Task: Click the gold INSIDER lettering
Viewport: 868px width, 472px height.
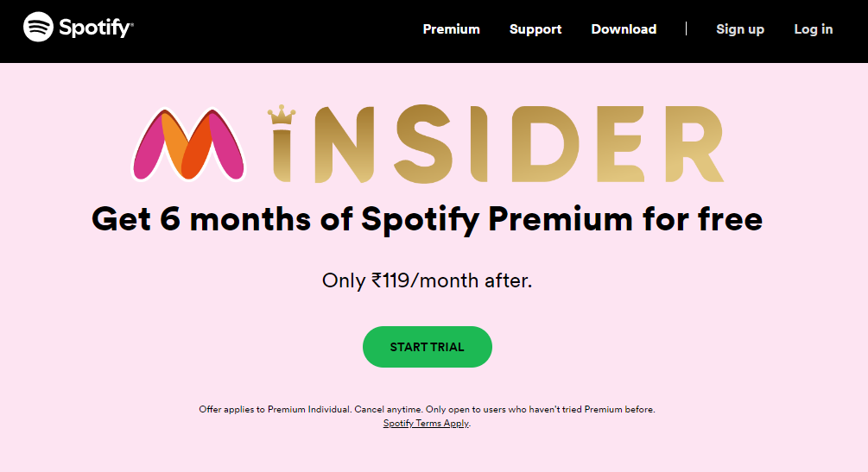Action: pyautogui.click(x=498, y=144)
